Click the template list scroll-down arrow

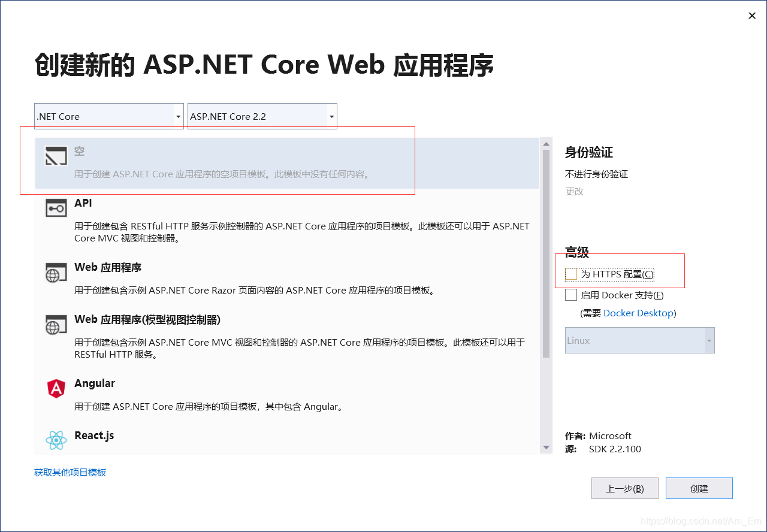546,448
